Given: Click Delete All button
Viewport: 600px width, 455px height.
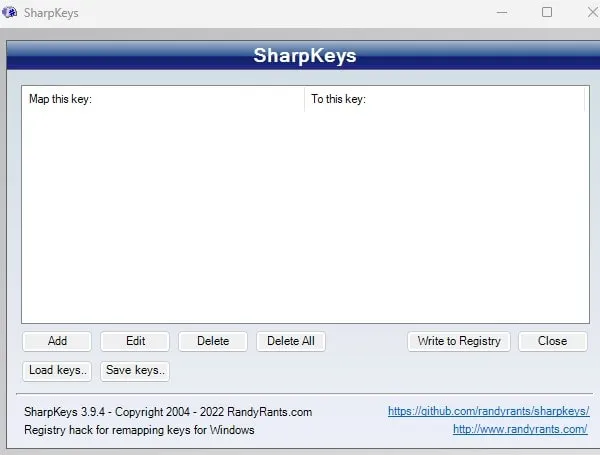Looking at the screenshot, I should point(291,341).
